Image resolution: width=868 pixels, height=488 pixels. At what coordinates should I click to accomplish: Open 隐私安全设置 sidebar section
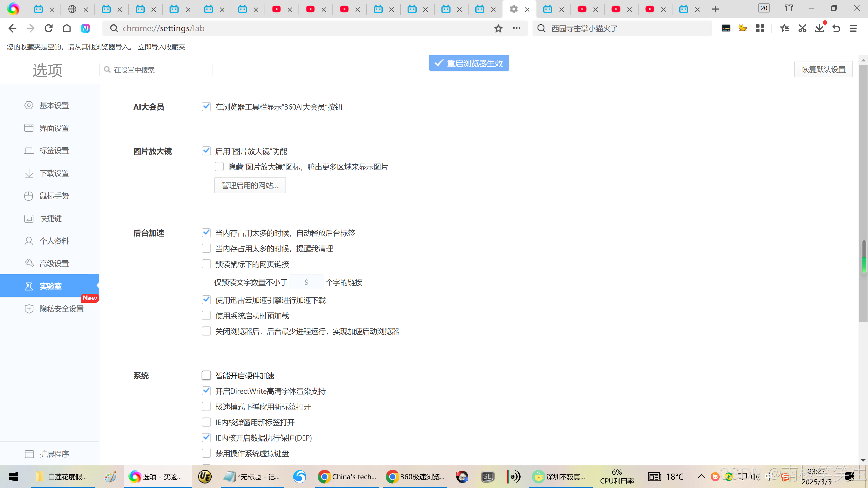61,308
